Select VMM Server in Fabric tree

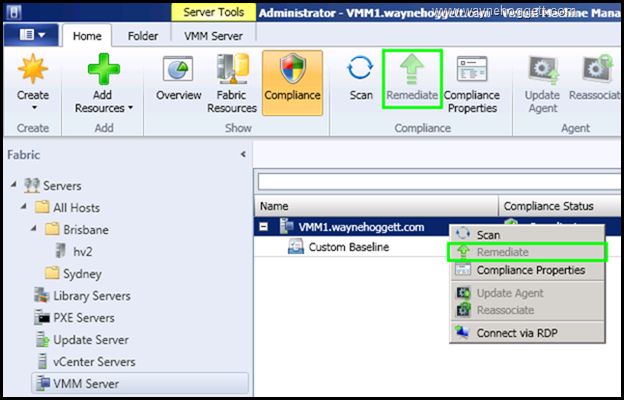coord(140,384)
